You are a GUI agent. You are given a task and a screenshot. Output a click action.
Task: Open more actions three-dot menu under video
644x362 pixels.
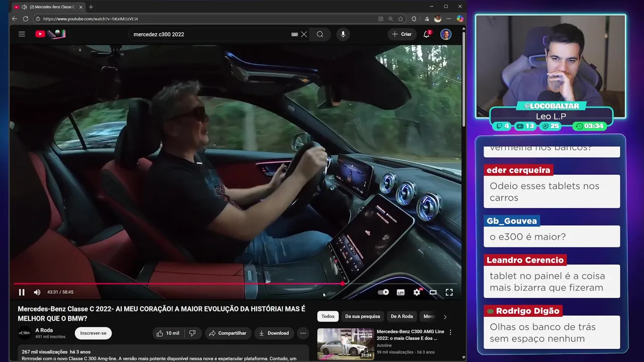(x=303, y=333)
